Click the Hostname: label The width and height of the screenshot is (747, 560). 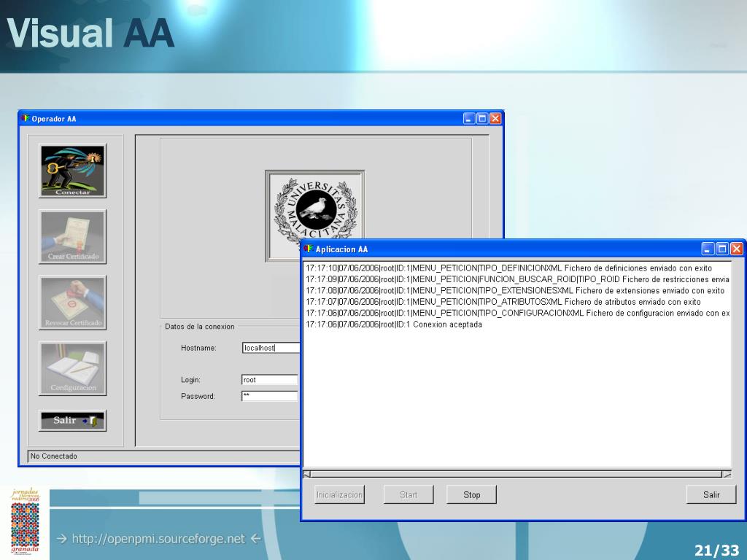tap(198, 348)
